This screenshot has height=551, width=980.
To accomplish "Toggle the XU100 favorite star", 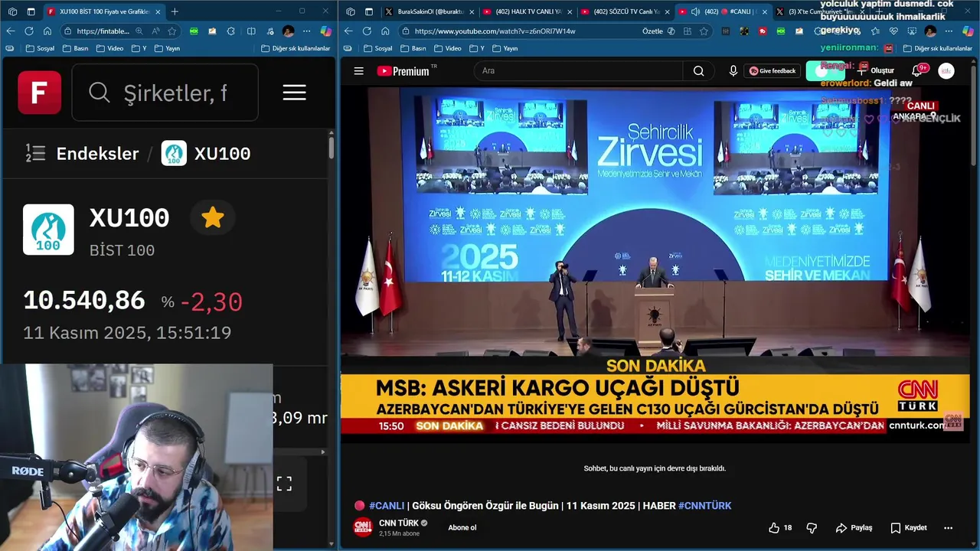I will pyautogui.click(x=213, y=218).
